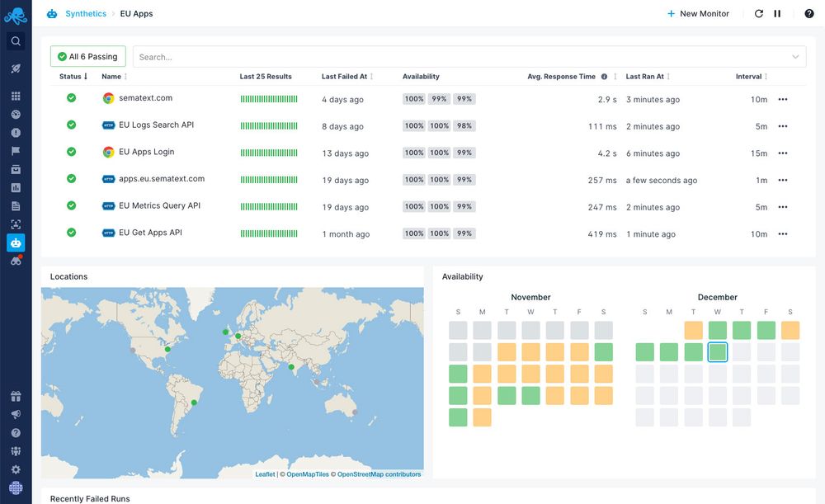The width and height of the screenshot is (825, 504).
Task: Open the alerts exclamation icon in the sidebar
Action: tap(16, 133)
